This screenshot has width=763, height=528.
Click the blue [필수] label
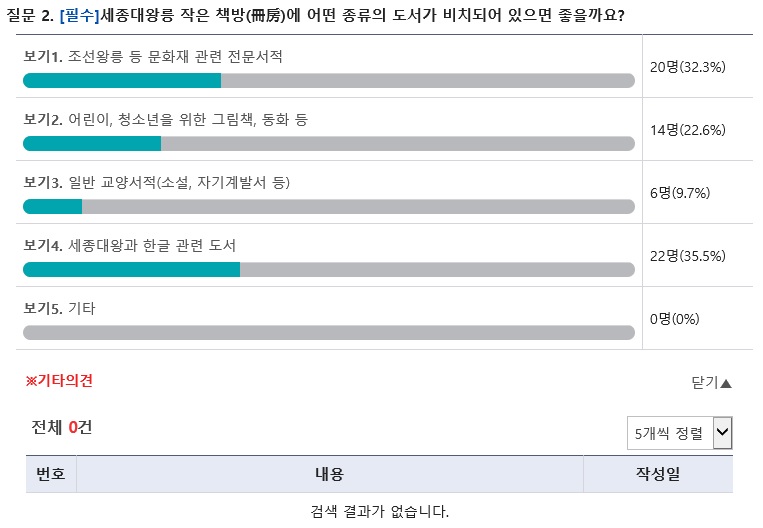point(79,16)
